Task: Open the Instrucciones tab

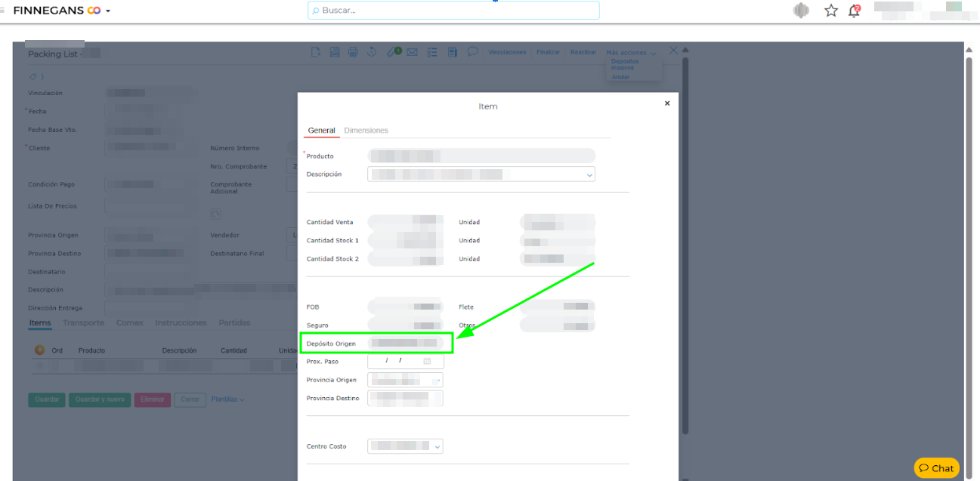Action: (181, 322)
